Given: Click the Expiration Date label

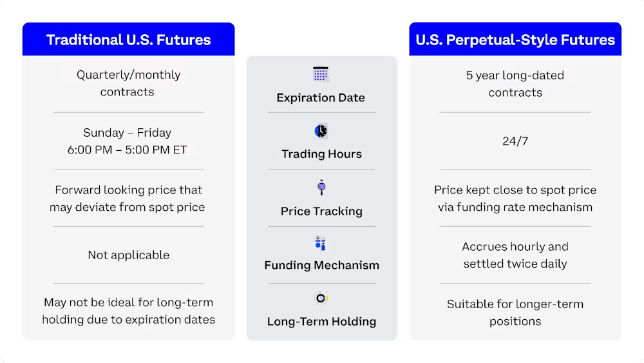Looking at the screenshot, I should coord(321,98).
